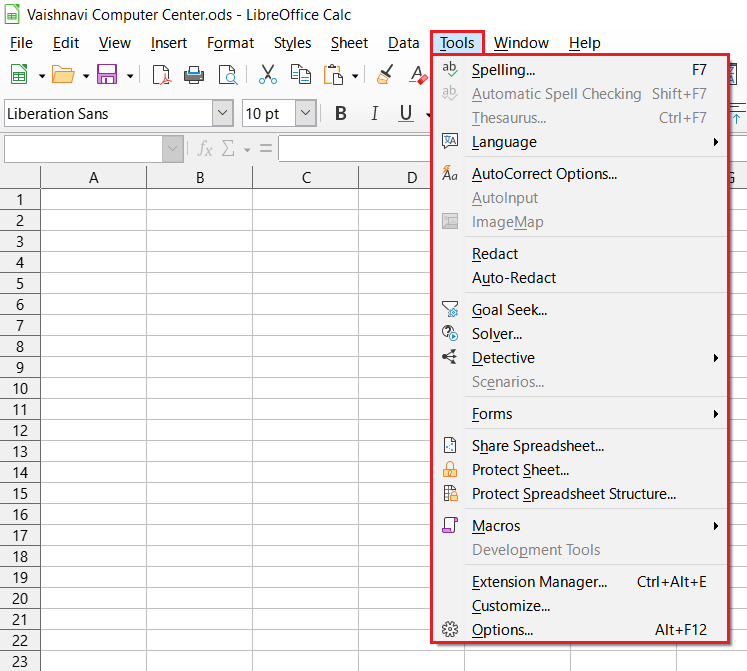Click the New Spreadsheet icon
Screen dimensions: 747x671
[x=19, y=74]
